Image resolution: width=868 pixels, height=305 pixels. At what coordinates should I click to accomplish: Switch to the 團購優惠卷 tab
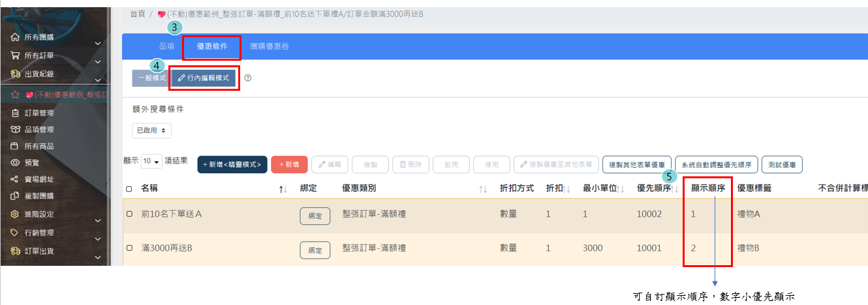pyautogui.click(x=270, y=47)
